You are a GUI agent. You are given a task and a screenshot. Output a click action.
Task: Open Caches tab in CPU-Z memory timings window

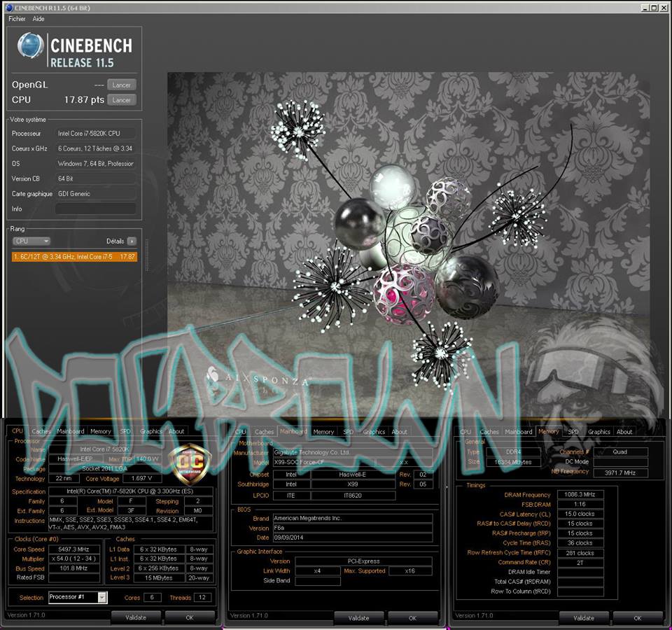coord(489,432)
